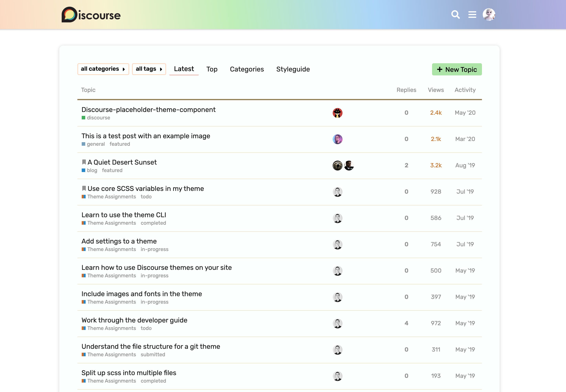Switch to the Top tab
The image size is (566, 392).
tap(212, 69)
